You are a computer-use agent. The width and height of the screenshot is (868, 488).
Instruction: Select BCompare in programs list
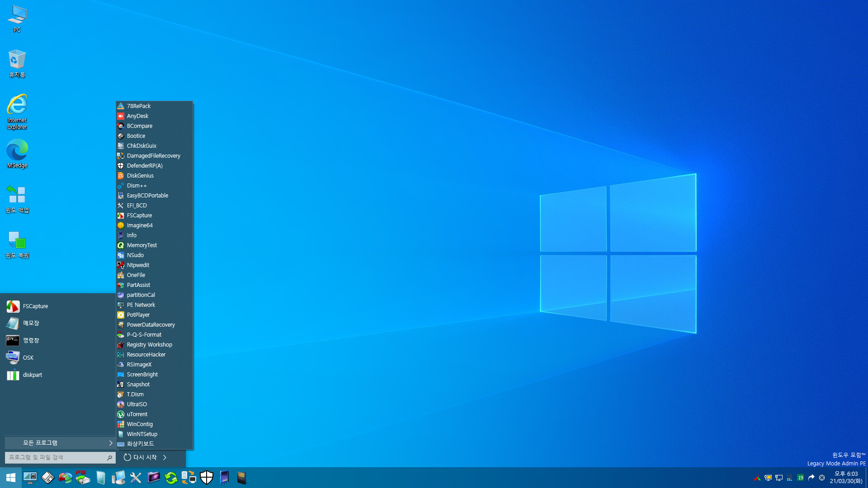(x=155, y=126)
